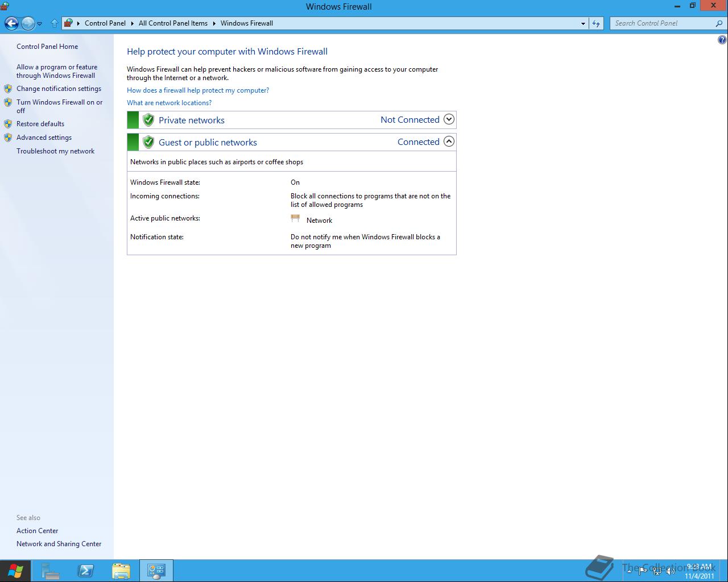Image resolution: width=728 pixels, height=582 pixels.
Task: Open the recent locations dropdown arrow
Action: [40, 24]
